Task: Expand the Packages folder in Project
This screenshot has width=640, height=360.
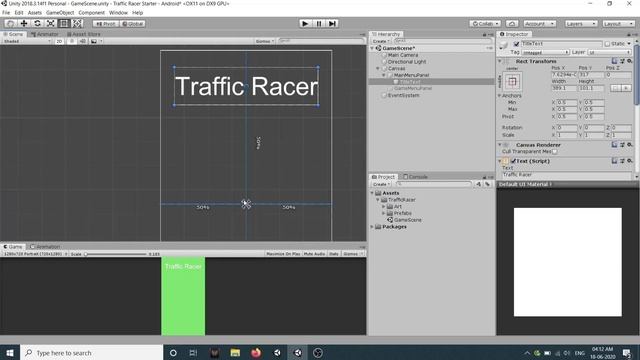Action: tap(372, 227)
